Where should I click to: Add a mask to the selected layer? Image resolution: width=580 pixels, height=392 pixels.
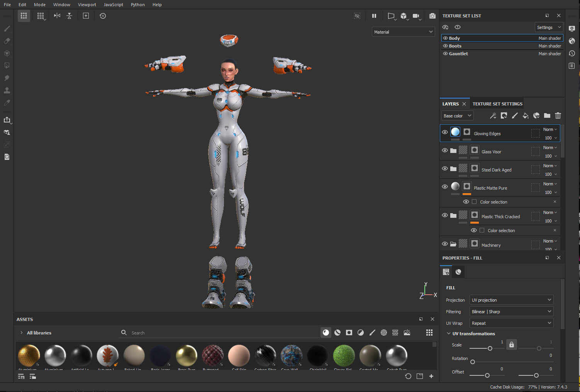[x=504, y=115]
